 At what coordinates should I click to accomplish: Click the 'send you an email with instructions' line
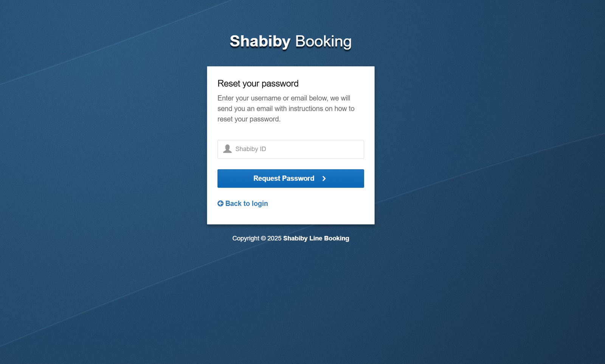tap(286, 109)
